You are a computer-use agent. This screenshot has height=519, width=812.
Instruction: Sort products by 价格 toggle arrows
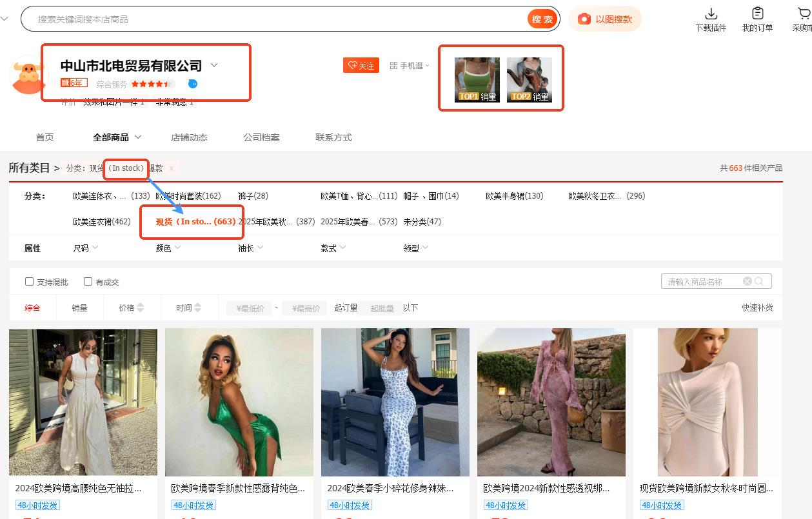140,308
